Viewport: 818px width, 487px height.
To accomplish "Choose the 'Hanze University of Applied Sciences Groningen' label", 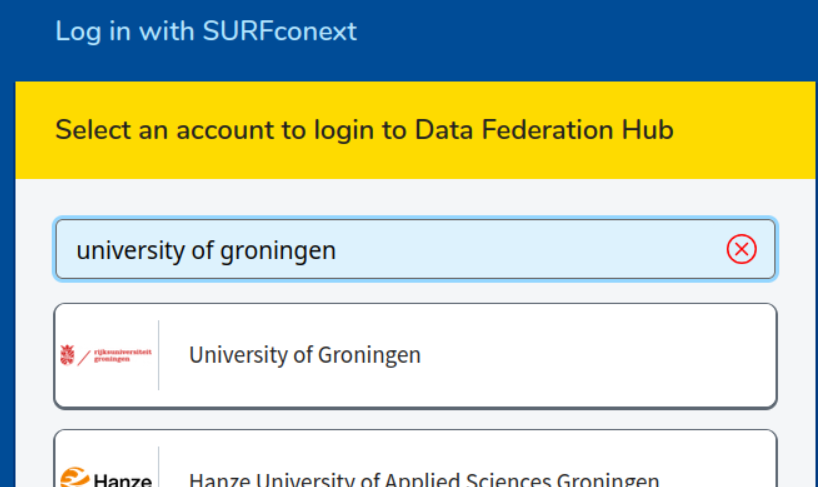I will click(424, 479).
